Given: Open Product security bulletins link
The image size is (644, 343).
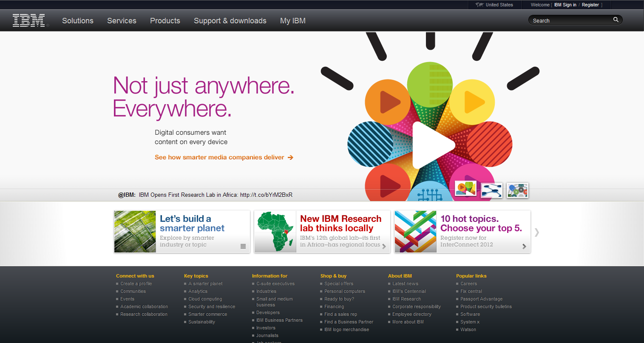Looking at the screenshot, I should (x=486, y=306).
